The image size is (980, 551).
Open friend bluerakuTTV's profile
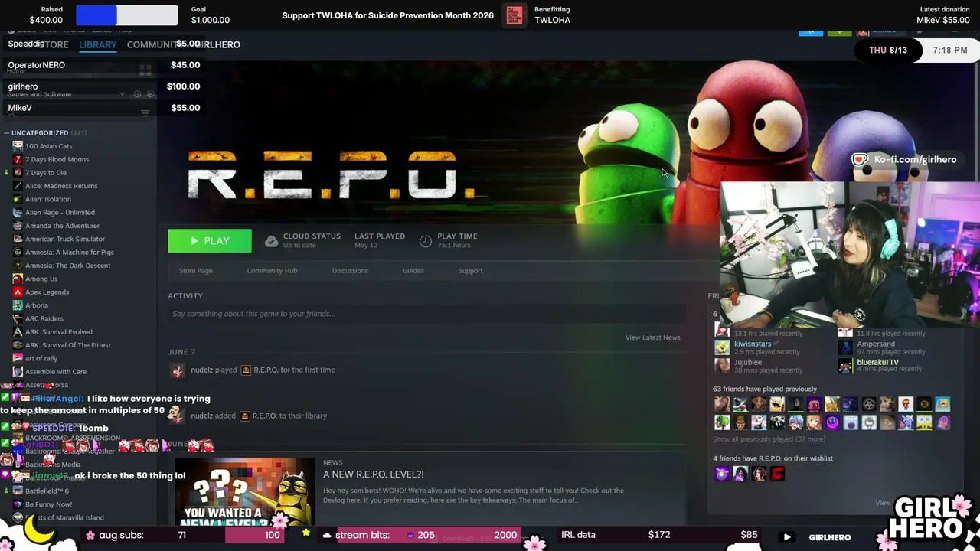[x=878, y=362]
